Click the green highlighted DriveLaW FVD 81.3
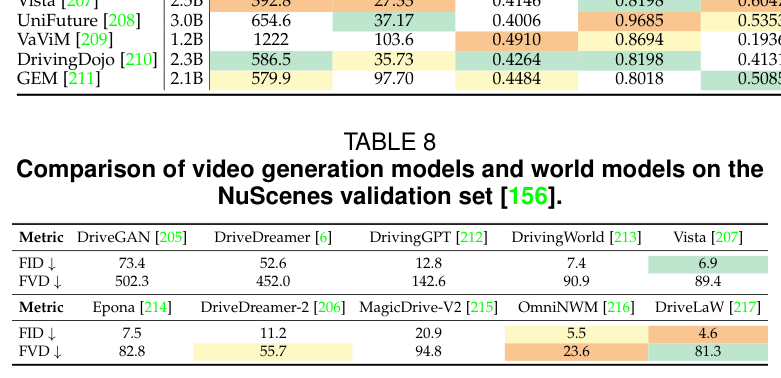The width and height of the screenshot is (781, 378). (x=707, y=352)
